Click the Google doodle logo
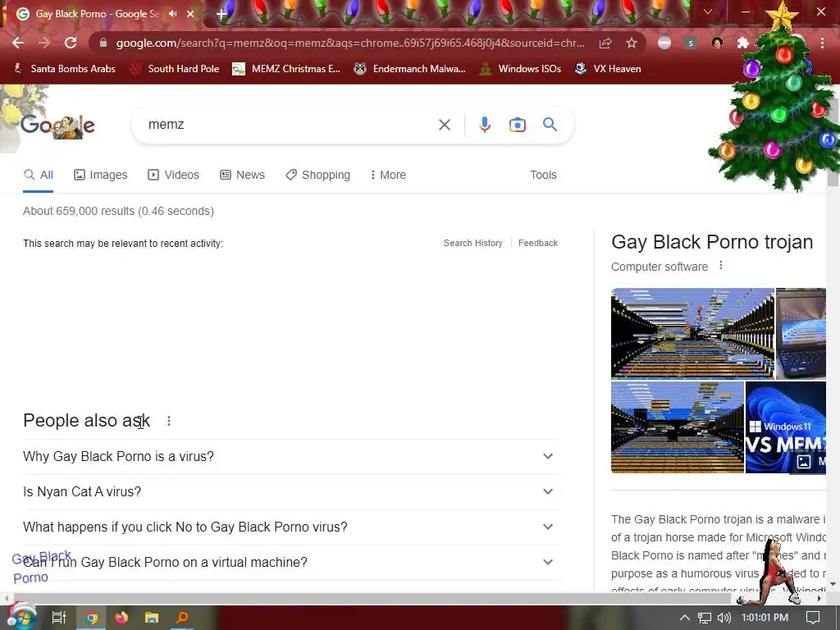The image size is (840, 630). click(x=57, y=126)
